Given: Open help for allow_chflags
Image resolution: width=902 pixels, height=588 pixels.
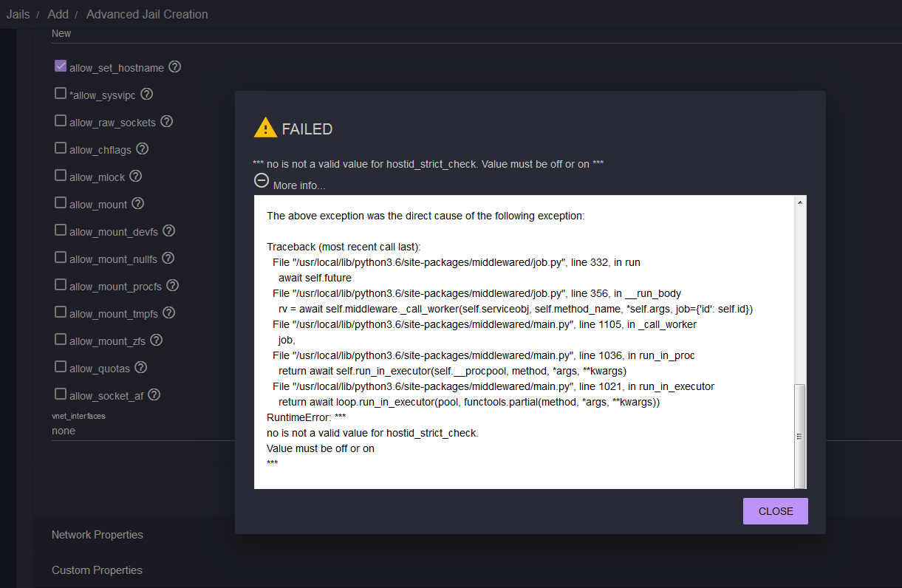Looking at the screenshot, I should point(143,148).
